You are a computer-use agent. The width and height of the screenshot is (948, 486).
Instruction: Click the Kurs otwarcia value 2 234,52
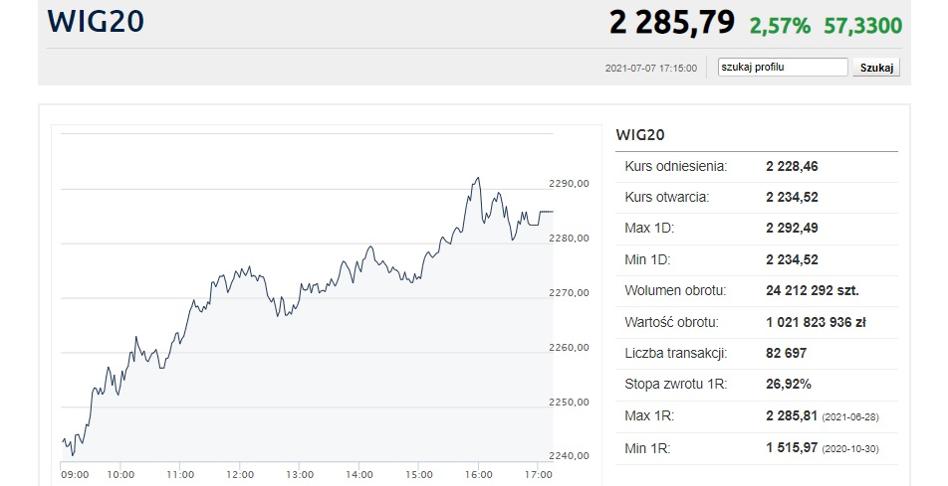click(792, 197)
